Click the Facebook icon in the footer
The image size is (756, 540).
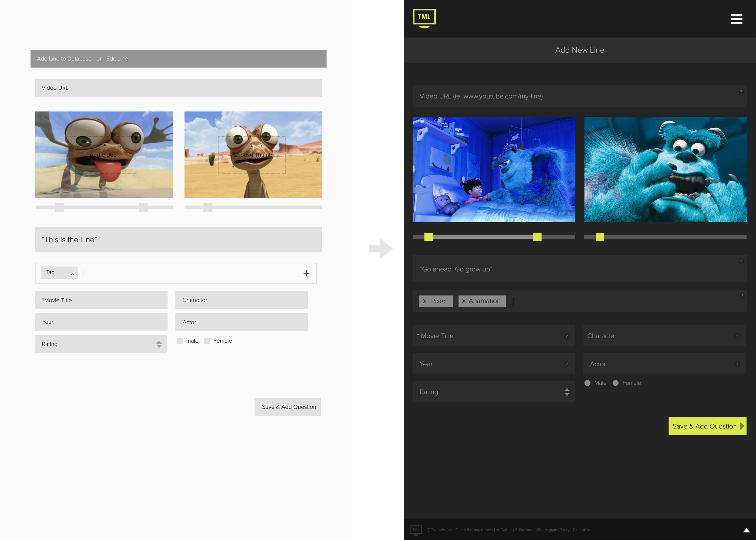(x=516, y=530)
